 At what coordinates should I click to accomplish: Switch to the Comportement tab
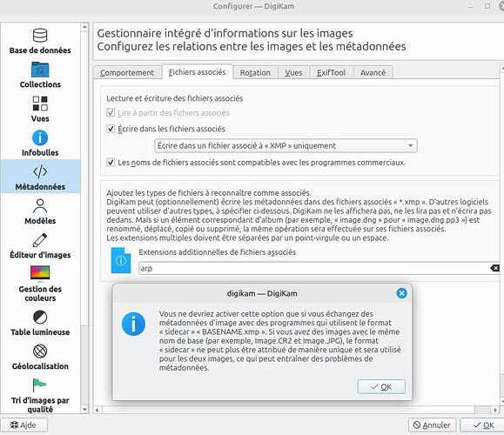tap(127, 72)
